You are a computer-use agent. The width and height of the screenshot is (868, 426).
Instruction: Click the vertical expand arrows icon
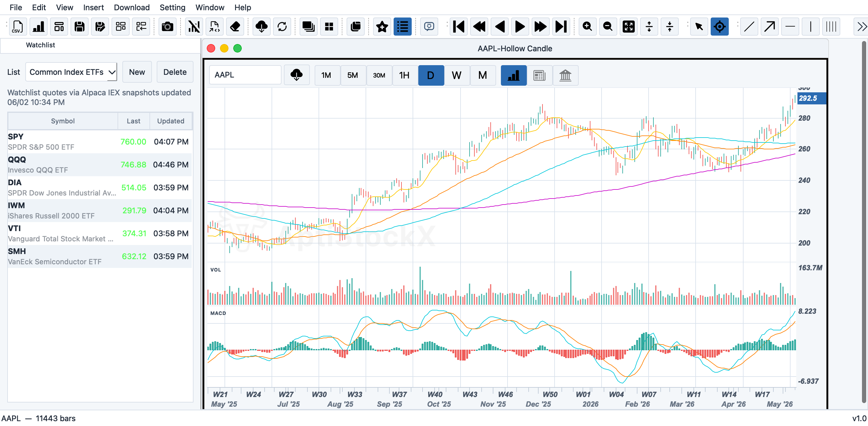[649, 26]
